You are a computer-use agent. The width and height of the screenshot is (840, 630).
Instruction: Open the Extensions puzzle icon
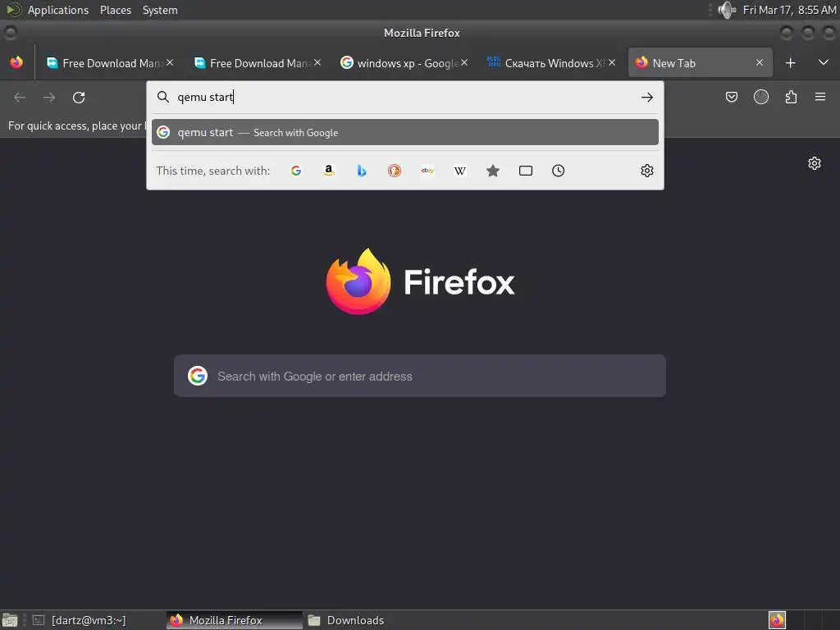(791, 97)
